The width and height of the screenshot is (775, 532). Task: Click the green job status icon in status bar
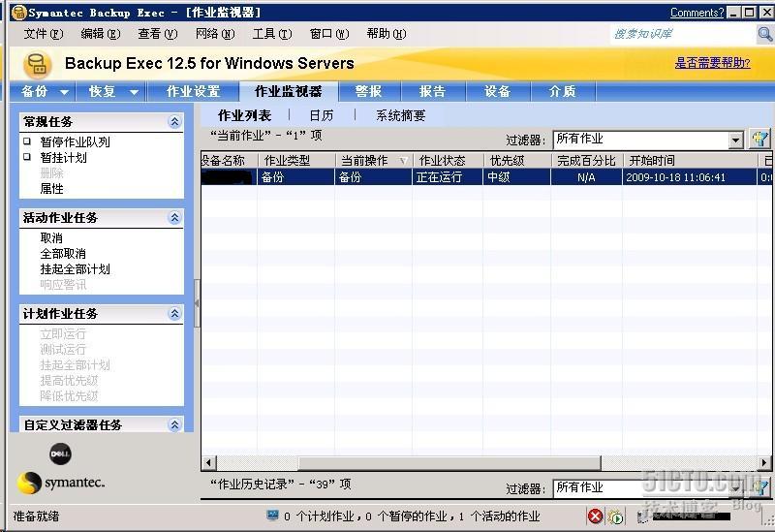point(615,517)
